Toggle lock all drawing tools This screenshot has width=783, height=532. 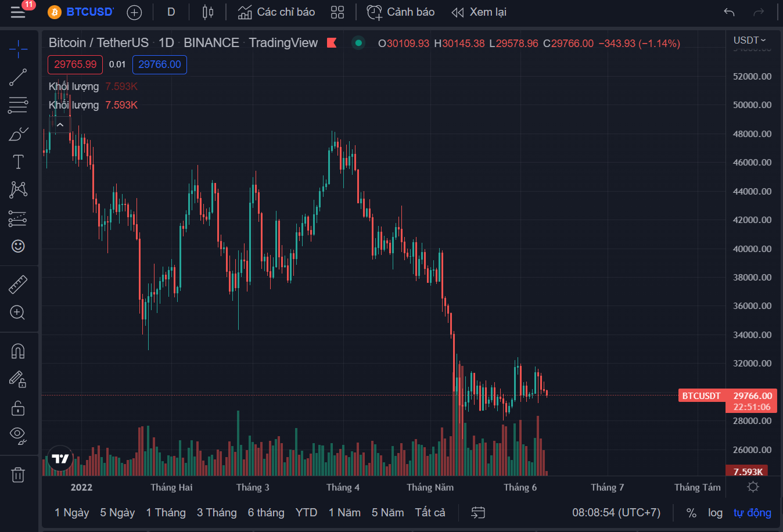point(18,408)
